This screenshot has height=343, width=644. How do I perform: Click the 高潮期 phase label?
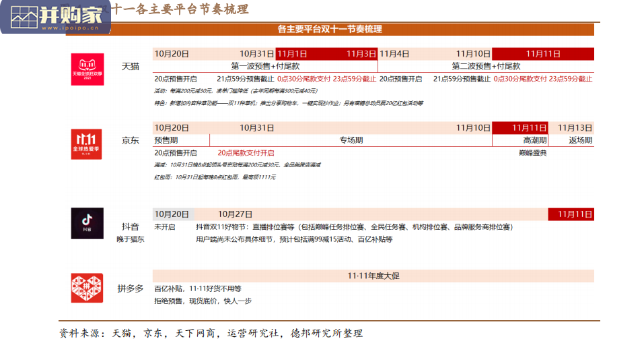click(x=535, y=140)
